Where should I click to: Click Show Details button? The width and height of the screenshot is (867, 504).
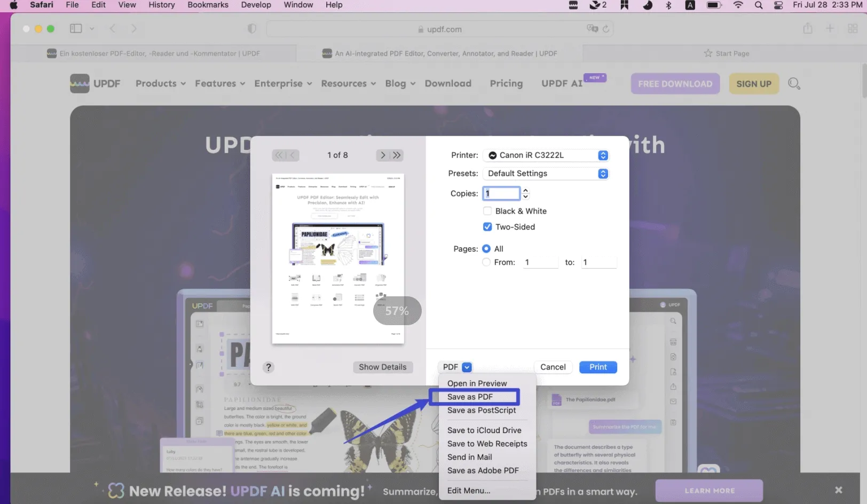383,367
